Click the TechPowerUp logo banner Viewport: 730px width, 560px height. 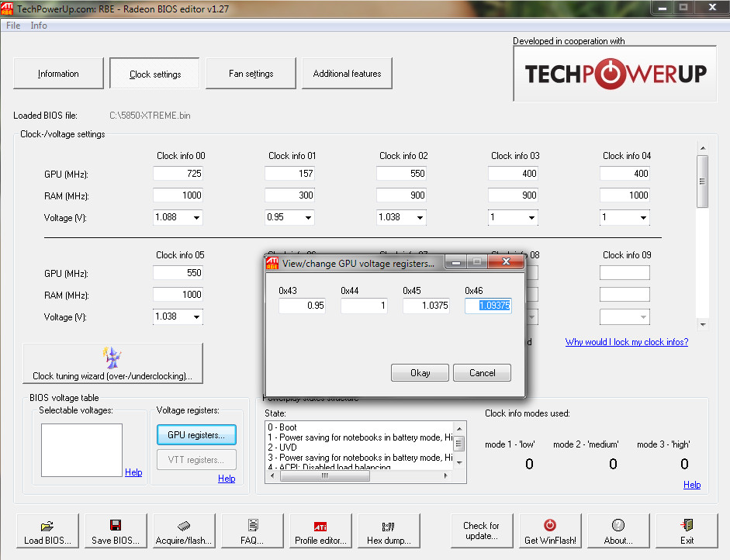click(615, 74)
